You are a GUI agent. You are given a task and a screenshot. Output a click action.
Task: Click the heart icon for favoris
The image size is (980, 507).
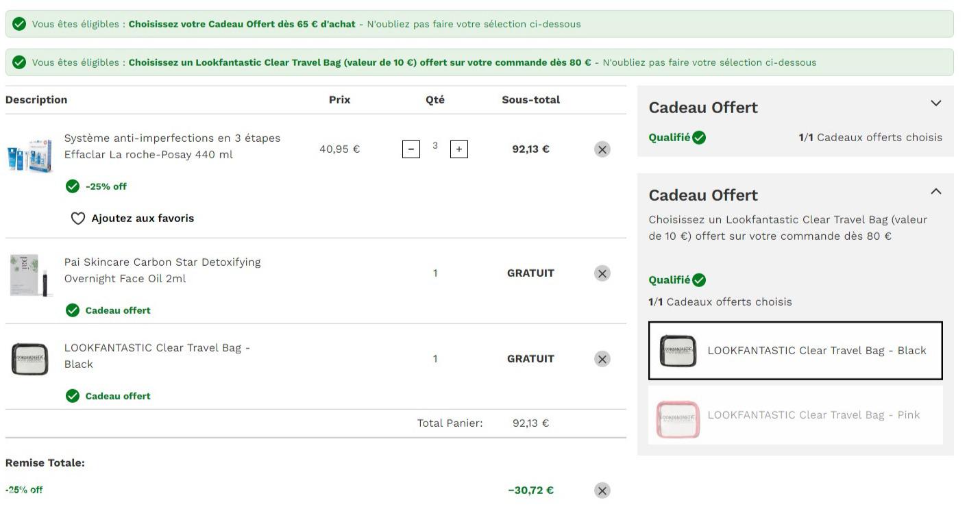(x=78, y=219)
